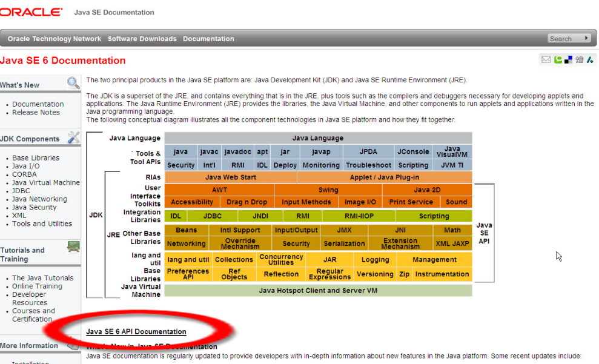
Task: Bookmark page with Delicious icon
Action: coord(568,59)
